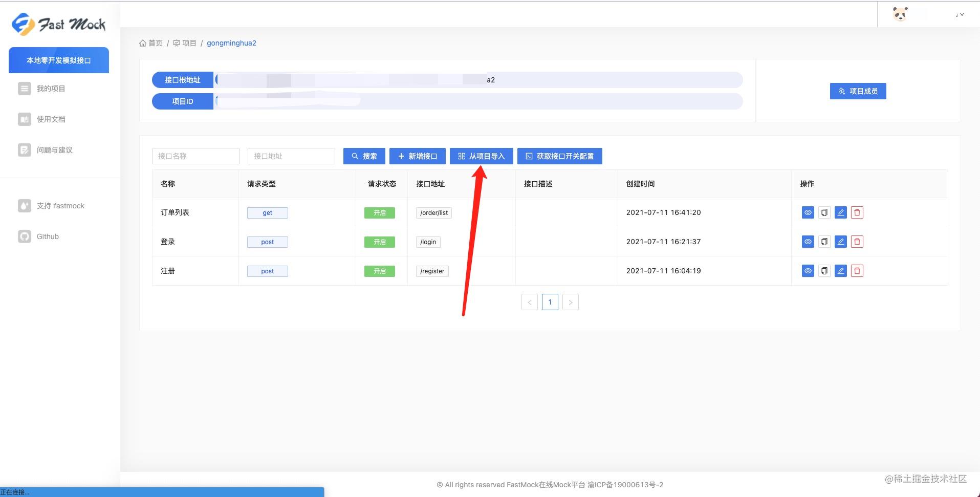Delete the 注册 interface

point(857,271)
